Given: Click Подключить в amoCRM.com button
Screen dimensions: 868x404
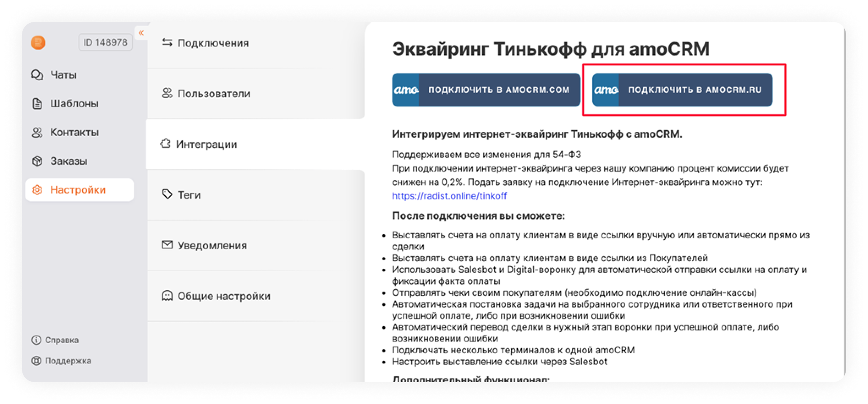Looking at the screenshot, I should click(x=486, y=90).
